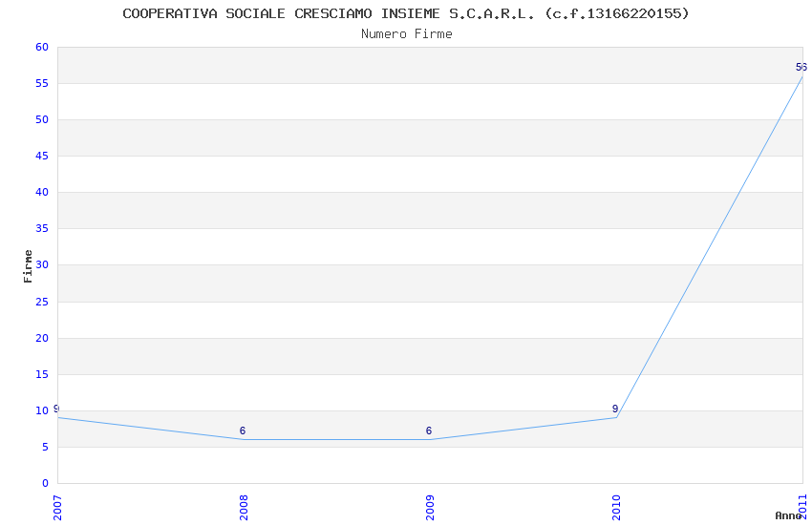Click the y-axis tick value 25

pos(42,302)
